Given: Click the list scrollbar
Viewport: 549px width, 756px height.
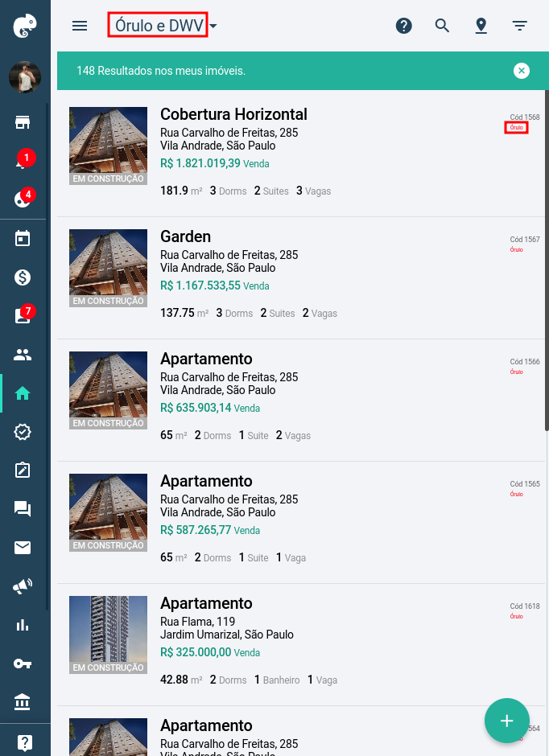Looking at the screenshot, I should point(547,261).
